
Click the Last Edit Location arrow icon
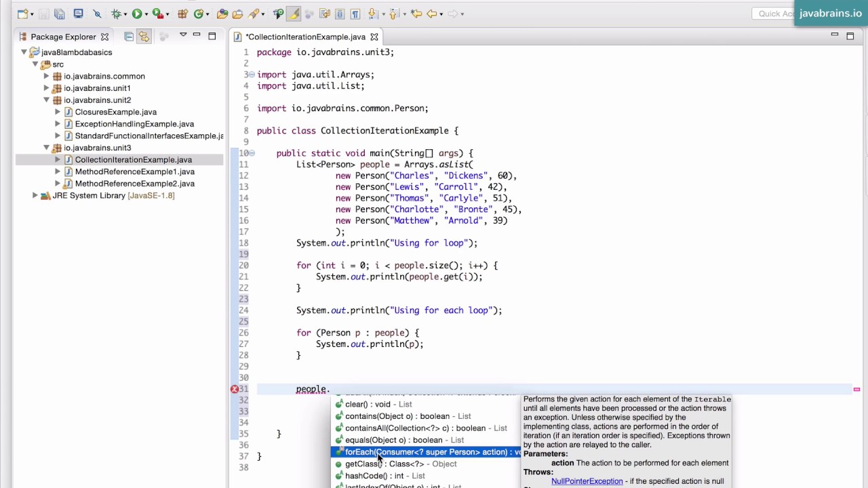(x=416, y=14)
